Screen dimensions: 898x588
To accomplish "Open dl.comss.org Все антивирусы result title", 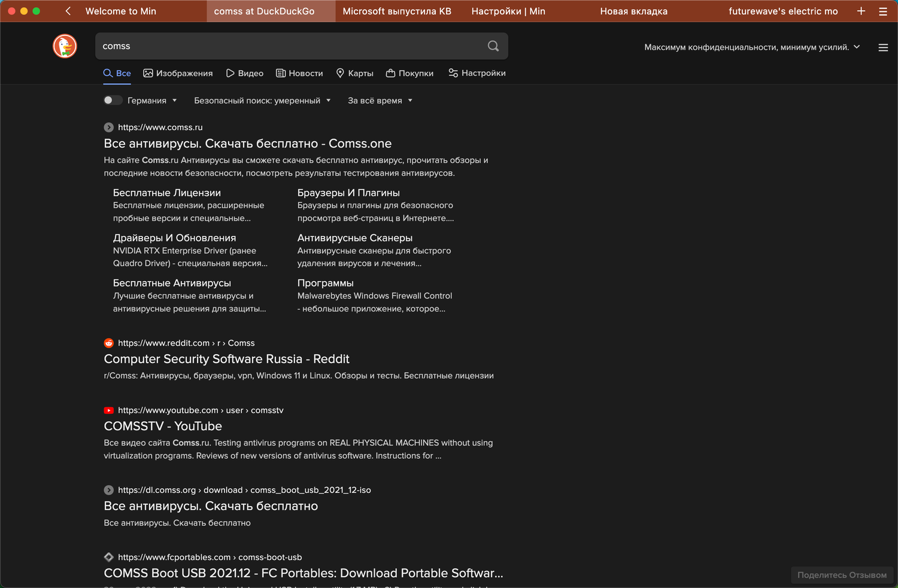I will [211, 506].
